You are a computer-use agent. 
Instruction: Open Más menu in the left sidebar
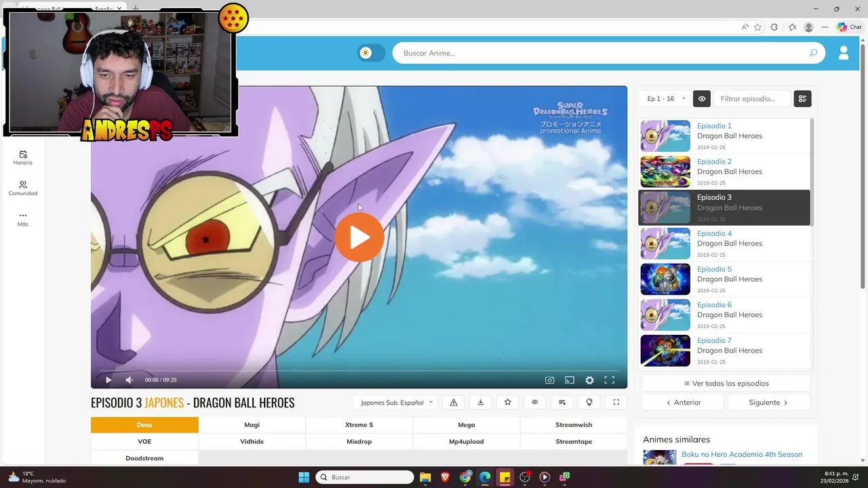[23, 219]
